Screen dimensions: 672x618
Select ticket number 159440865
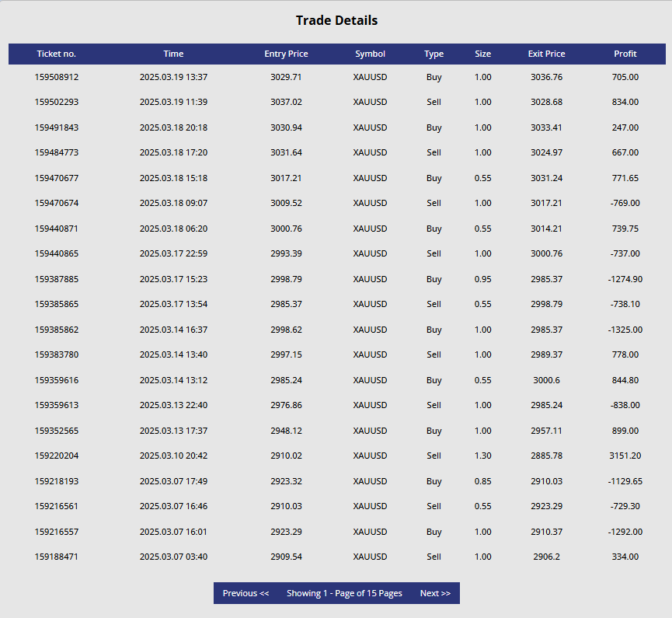click(57, 254)
